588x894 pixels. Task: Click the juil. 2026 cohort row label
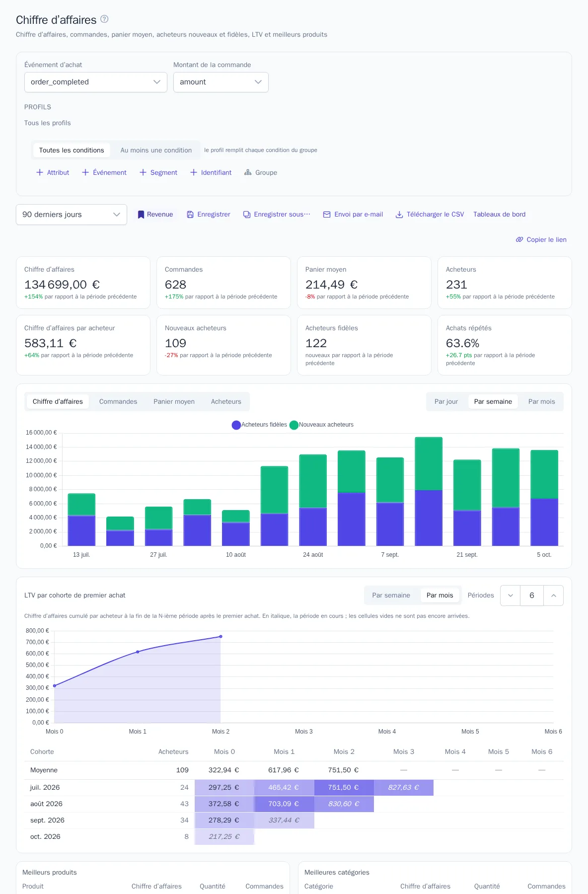(x=45, y=787)
